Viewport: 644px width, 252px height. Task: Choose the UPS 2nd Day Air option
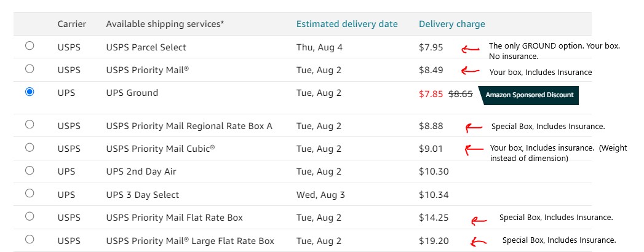point(29,170)
